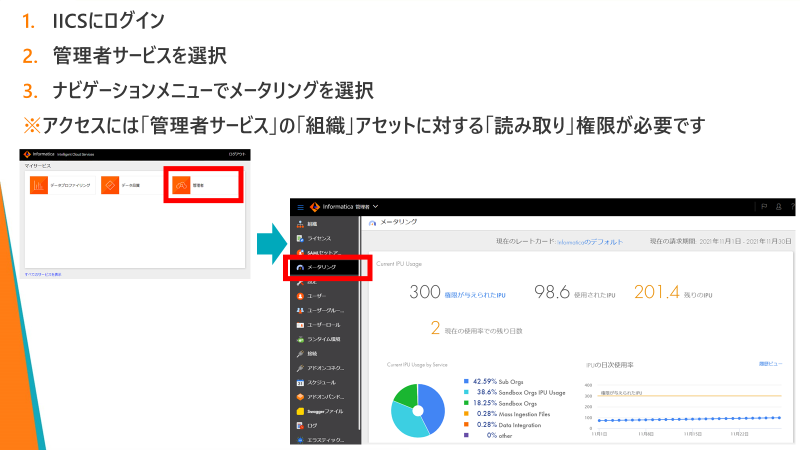Click the Informatica logo in the My Services header
800x450 pixels.
(x=27, y=154)
